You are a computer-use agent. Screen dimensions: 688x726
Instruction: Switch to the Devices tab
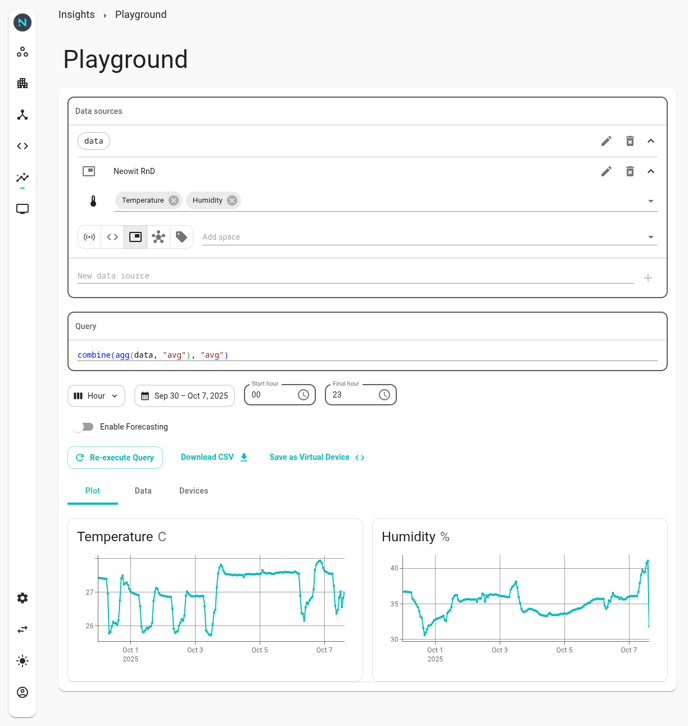click(x=193, y=491)
